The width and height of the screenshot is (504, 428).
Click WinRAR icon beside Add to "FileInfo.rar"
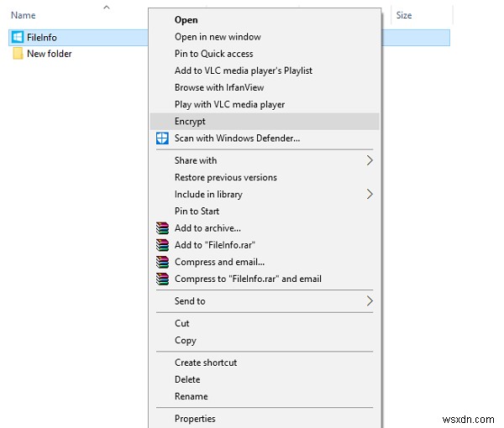click(162, 245)
